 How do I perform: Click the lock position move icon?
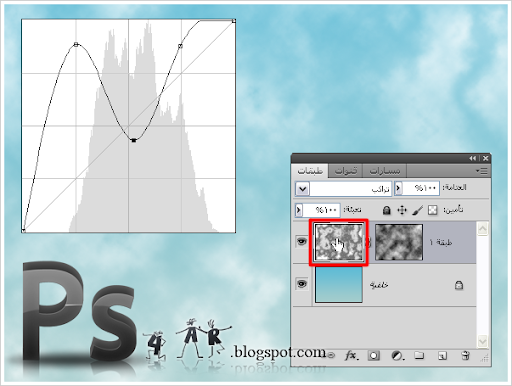pyautogui.click(x=402, y=210)
